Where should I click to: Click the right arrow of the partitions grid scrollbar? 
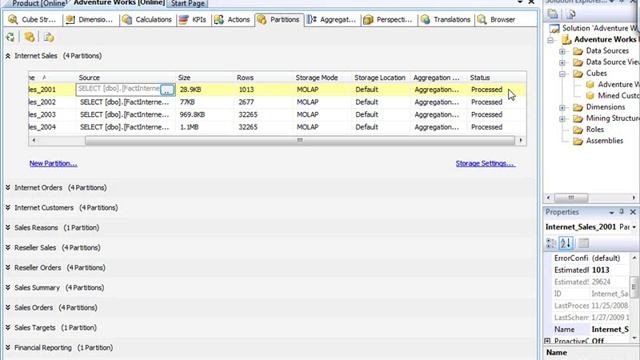point(520,140)
